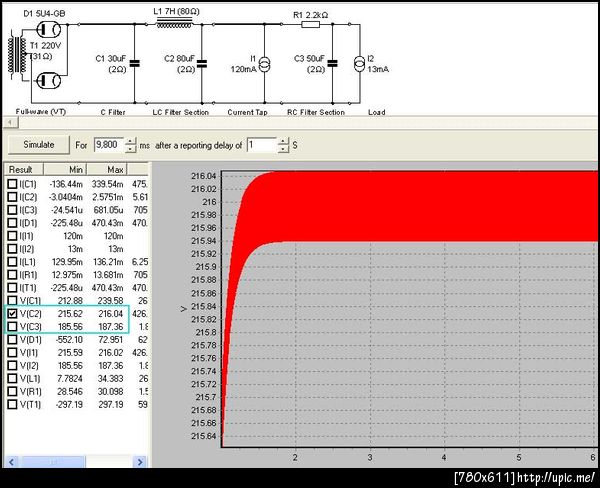The image size is (600, 488).
Task: Enable the V(C3) result checkbox
Action: [13, 327]
